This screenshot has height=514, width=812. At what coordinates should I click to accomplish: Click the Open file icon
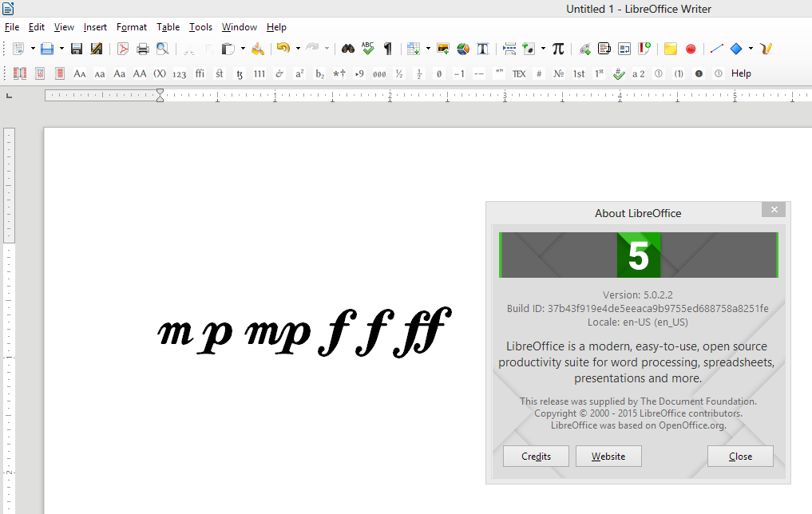pyautogui.click(x=47, y=49)
